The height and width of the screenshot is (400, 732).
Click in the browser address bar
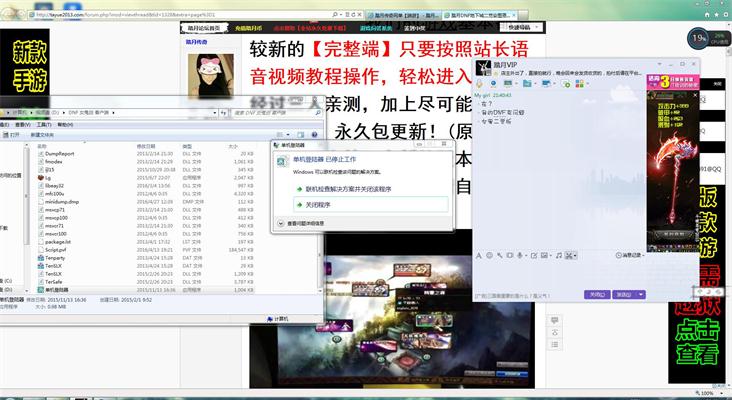click(182, 15)
